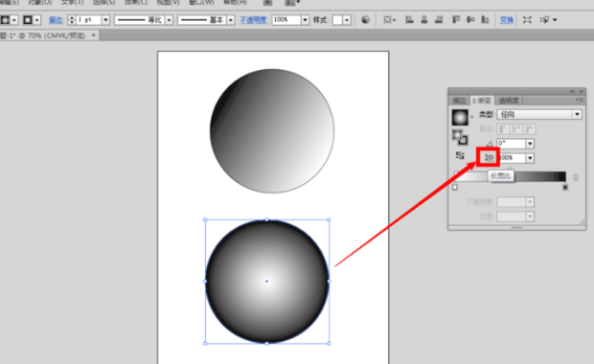Click the first stroke gradient apply icon
The image size is (594, 364).
coord(503,129)
